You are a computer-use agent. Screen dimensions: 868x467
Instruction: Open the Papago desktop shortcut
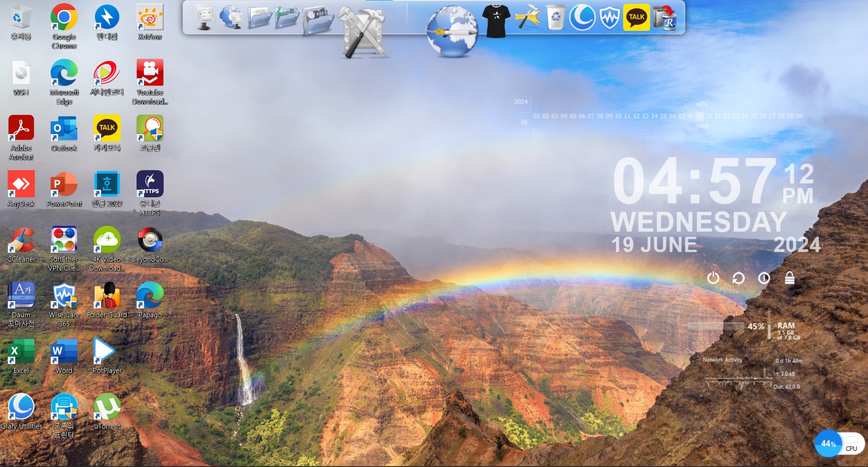click(150, 300)
